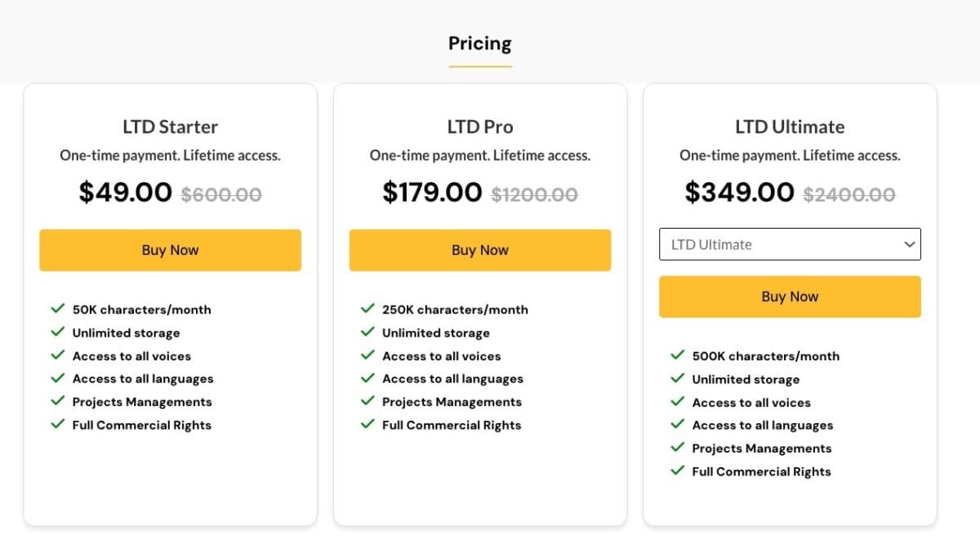Click the checkmark beside Unlimited storage in LTD Starter
Image resolution: width=980 pixels, height=544 pixels.
tap(57, 332)
